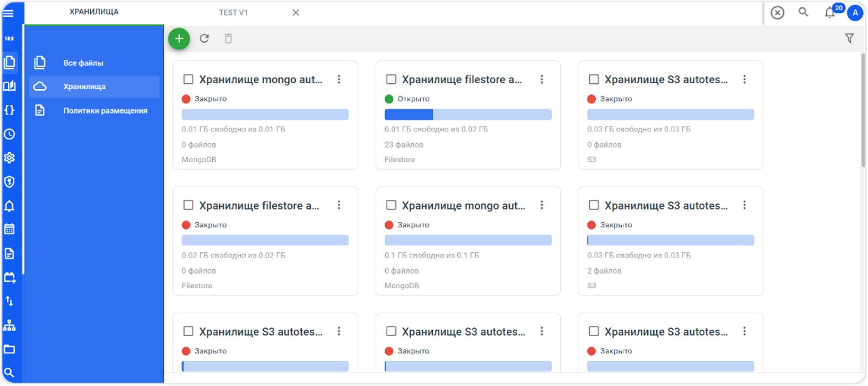Click the 123 icon in the sidebar
868x386 pixels.
point(9,39)
